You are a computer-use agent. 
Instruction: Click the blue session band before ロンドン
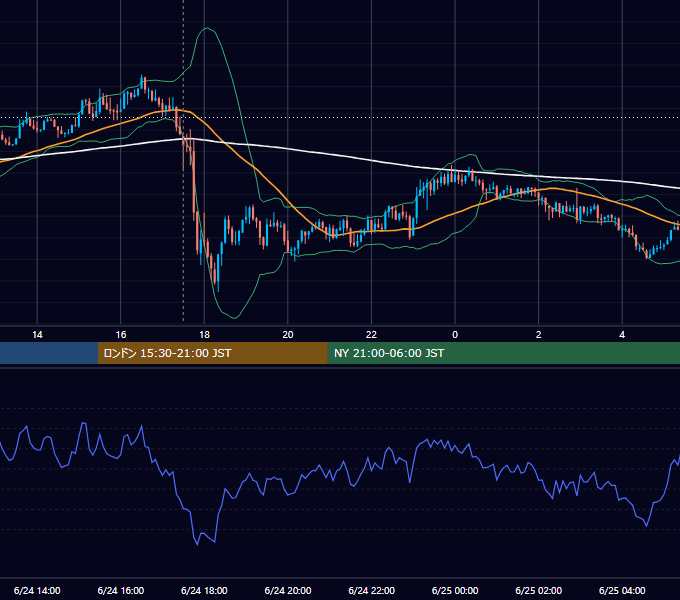tap(49, 353)
